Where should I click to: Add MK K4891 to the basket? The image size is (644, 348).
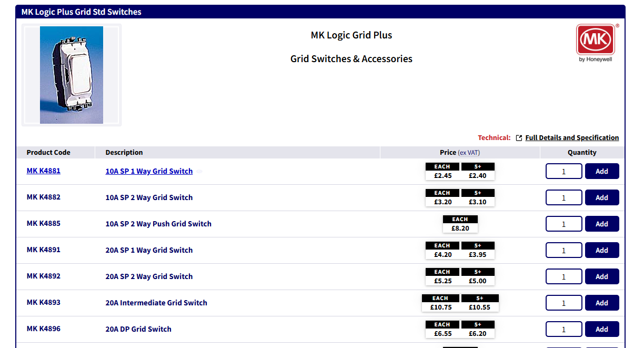click(x=601, y=250)
